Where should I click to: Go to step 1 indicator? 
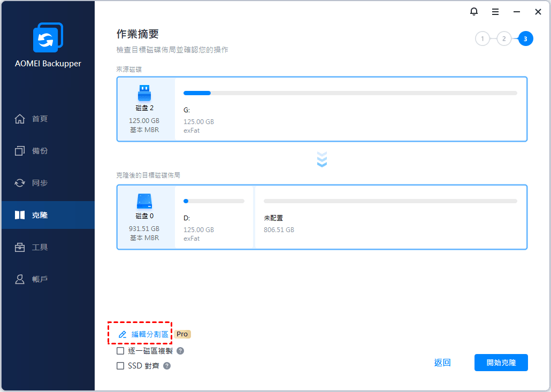[483, 39]
